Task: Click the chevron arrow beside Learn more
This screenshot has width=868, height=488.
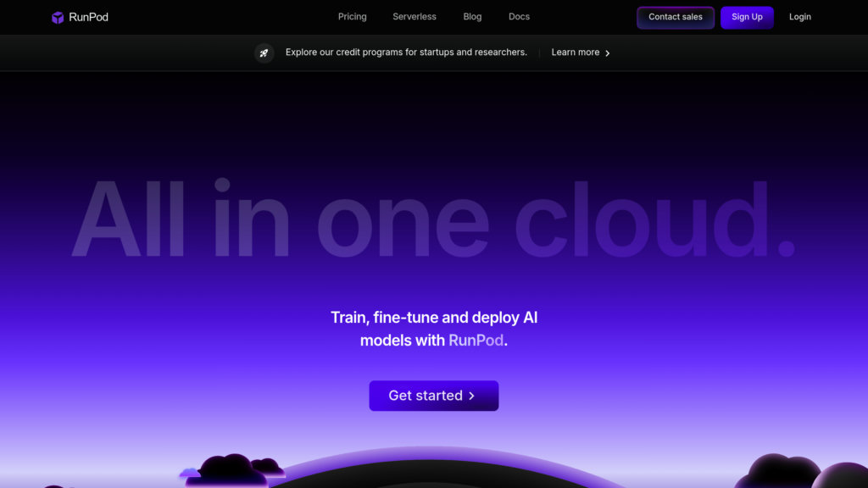Action: [608, 53]
